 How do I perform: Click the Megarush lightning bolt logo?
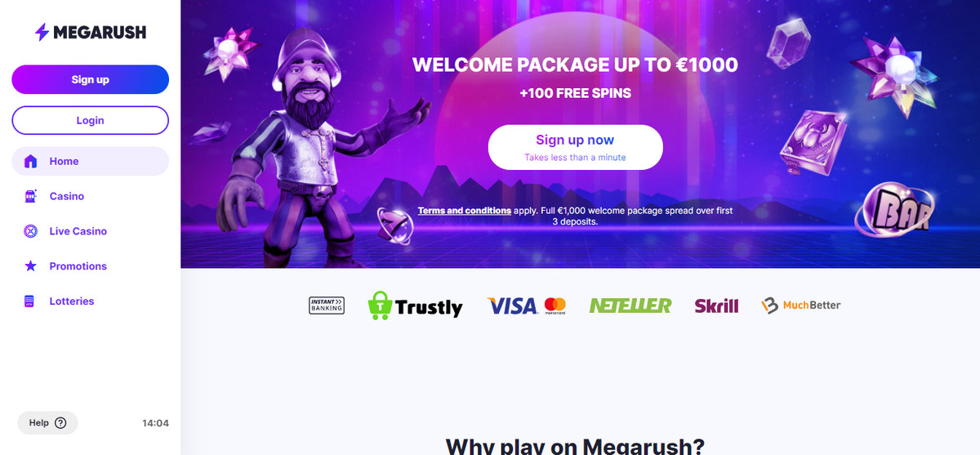pos(42,33)
